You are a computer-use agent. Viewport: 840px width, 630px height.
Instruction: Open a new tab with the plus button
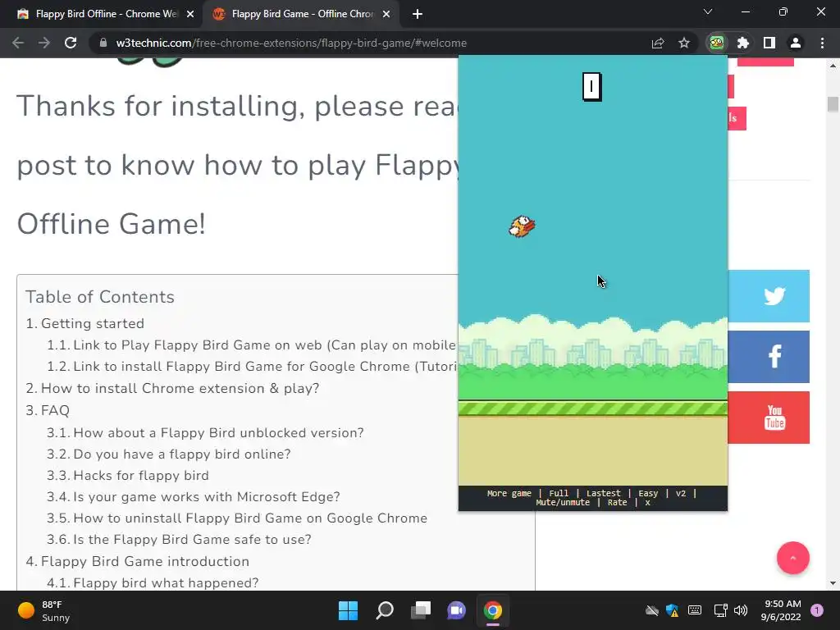coord(418,14)
